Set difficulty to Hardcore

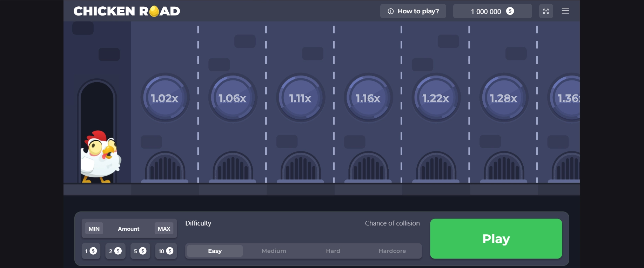click(x=392, y=251)
